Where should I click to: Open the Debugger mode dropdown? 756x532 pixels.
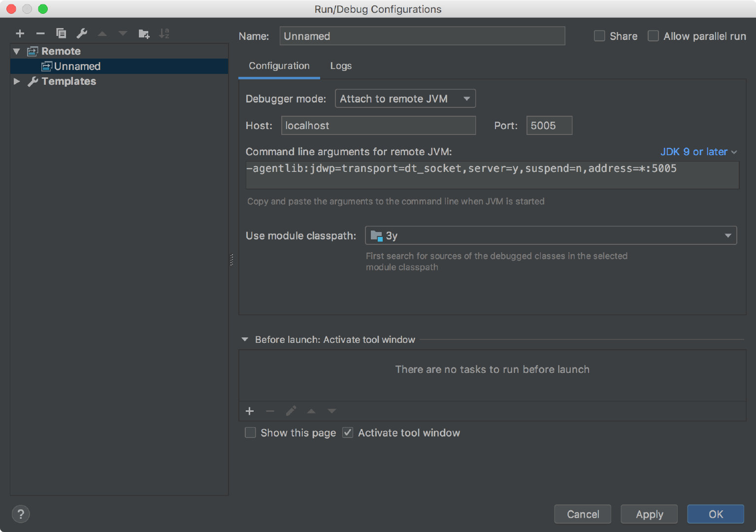pyautogui.click(x=405, y=99)
